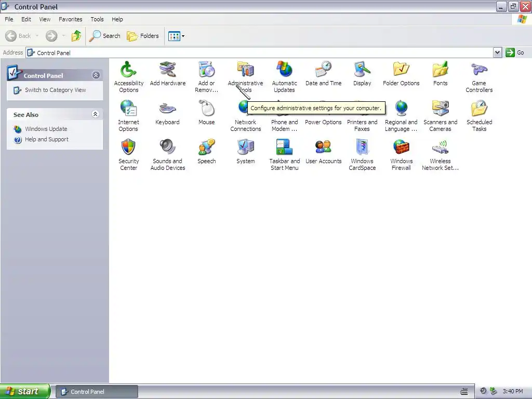Open the File menu

[9, 19]
